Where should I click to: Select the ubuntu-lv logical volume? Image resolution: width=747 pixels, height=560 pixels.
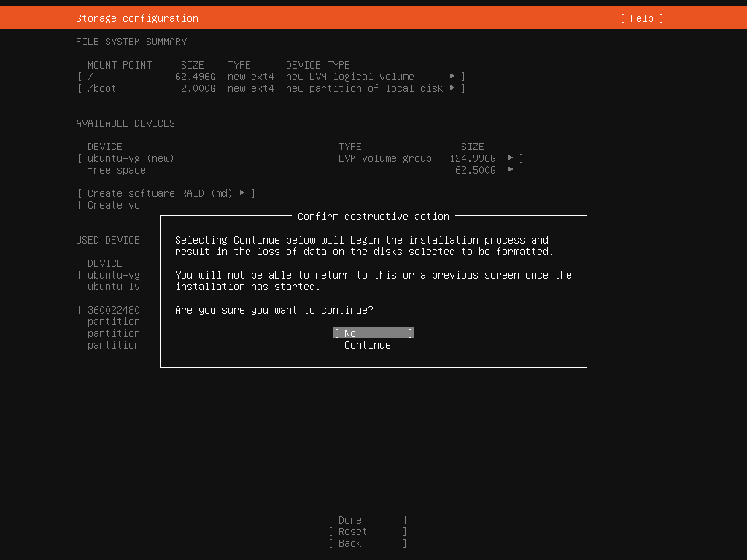tap(113, 287)
